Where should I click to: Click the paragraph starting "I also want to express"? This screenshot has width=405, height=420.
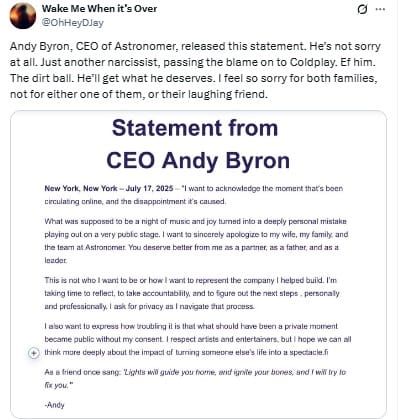coord(198,339)
